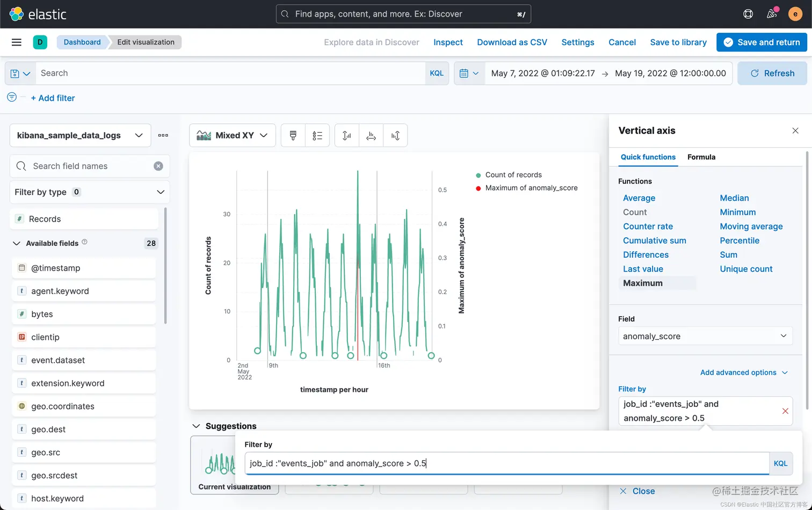Viewport: 812px width, 510px height.
Task: Remove the filter with red X
Action: 785,411
